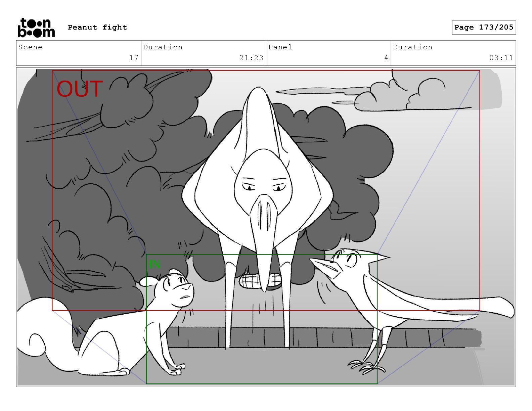Select the 'Peanut fight' project title
This screenshot has height=411, width=532.
[97, 27]
